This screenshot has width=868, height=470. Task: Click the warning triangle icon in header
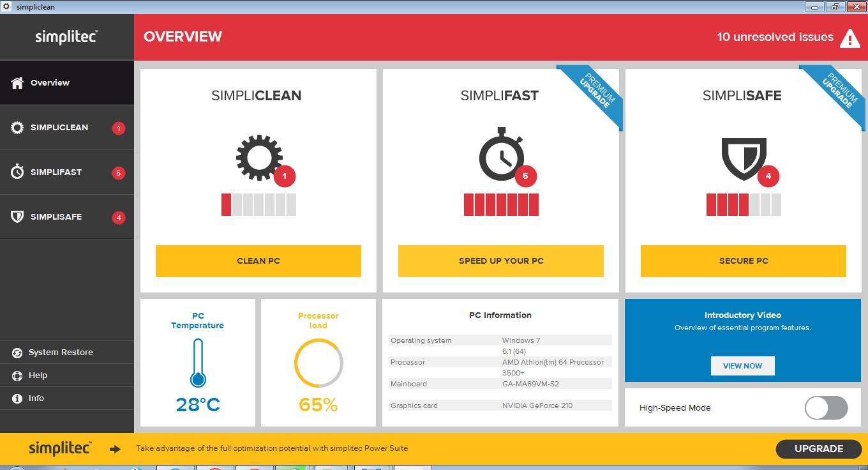pyautogui.click(x=849, y=38)
